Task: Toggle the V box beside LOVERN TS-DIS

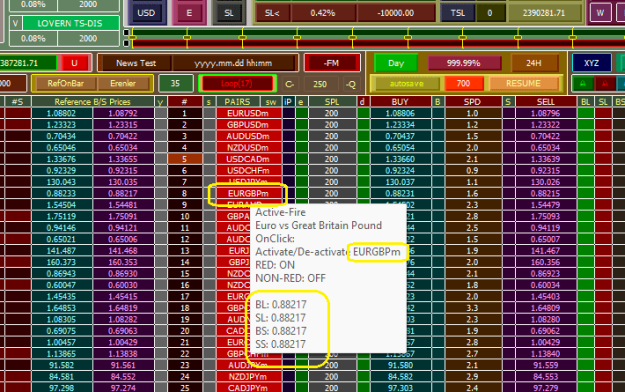Action: (15, 24)
